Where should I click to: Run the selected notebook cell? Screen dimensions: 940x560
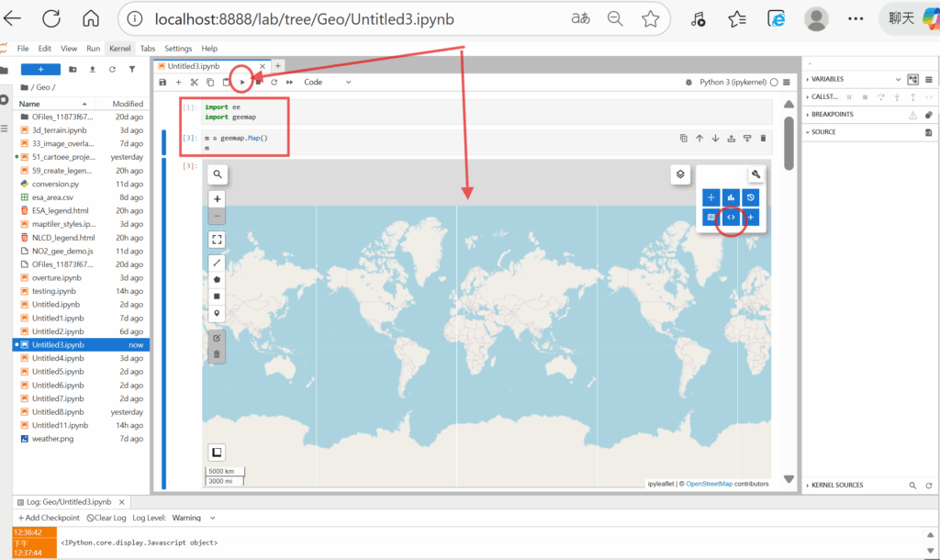[x=242, y=82]
